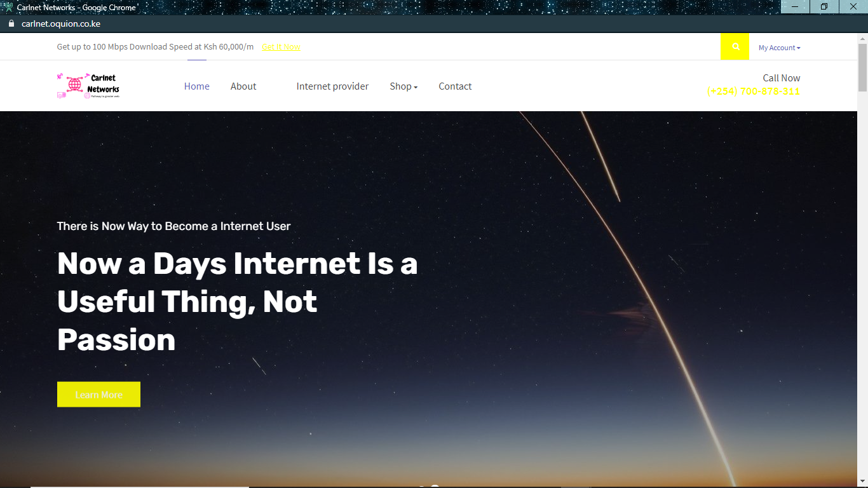Click the yellow search icon button
The width and height of the screenshot is (868, 488).
tap(735, 46)
